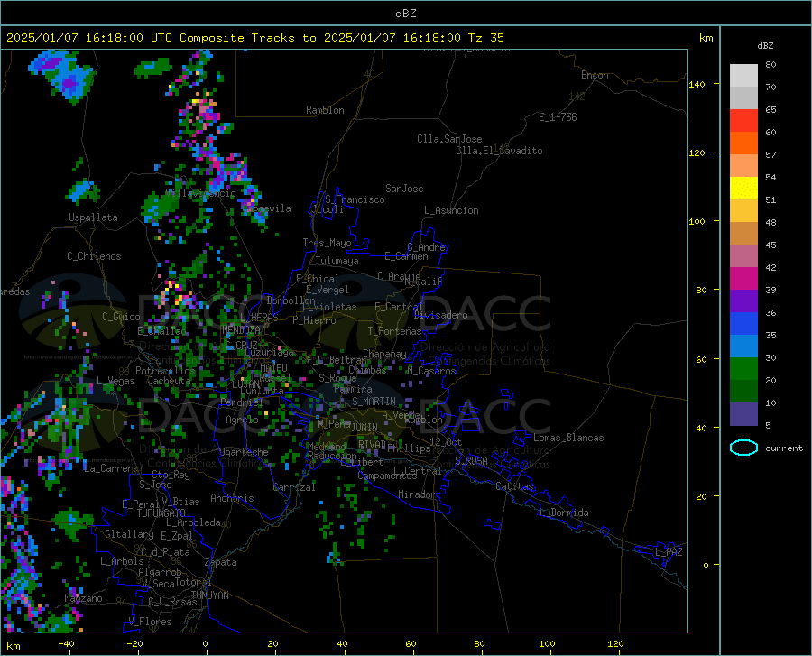
Task: Select the 45 dBZ brown swatch
Action: coord(743,233)
